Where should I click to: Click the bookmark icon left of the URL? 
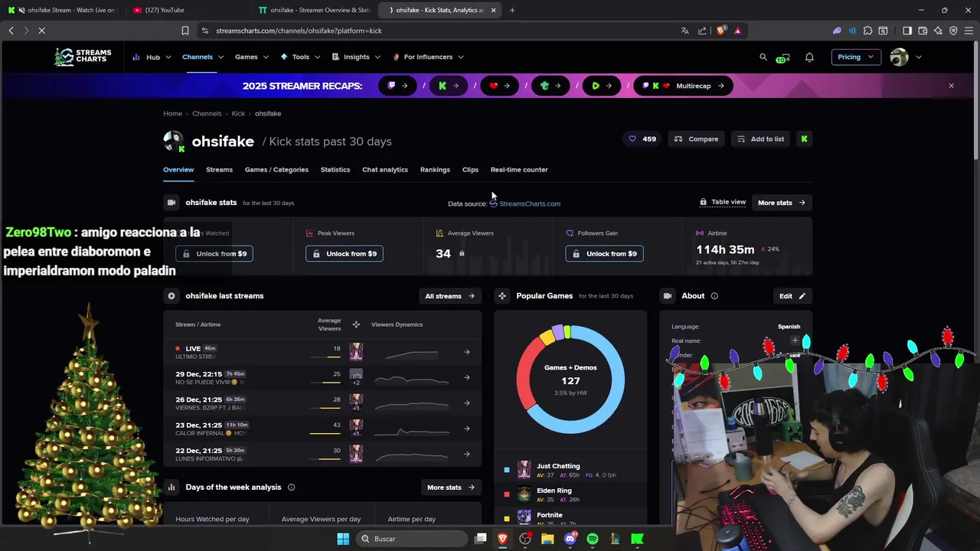[185, 31]
